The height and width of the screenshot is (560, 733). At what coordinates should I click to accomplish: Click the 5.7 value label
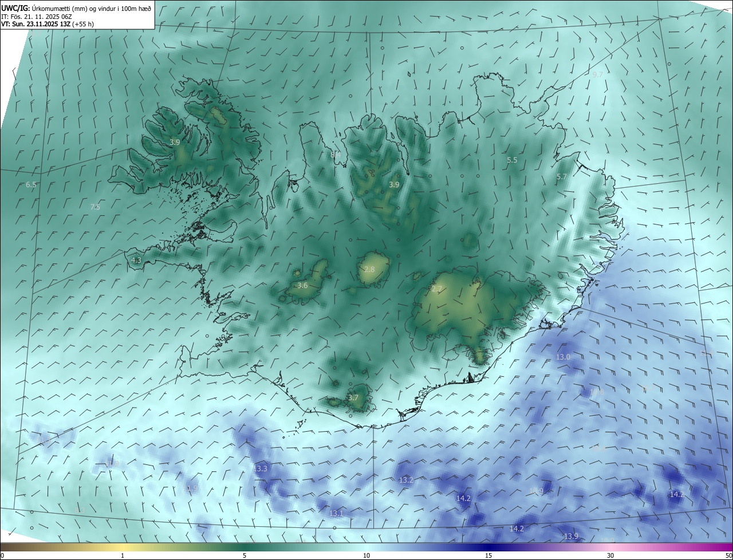pyautogui.click(x=561, y=177)
